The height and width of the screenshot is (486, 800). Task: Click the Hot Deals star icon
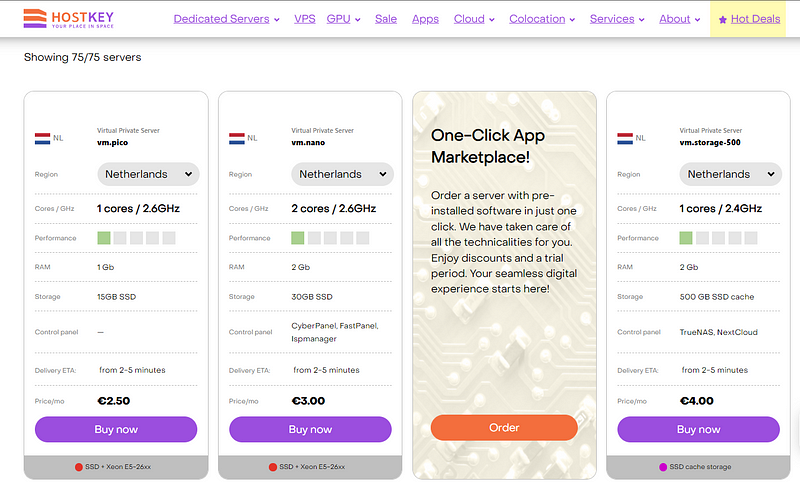[x=723, y=20]
